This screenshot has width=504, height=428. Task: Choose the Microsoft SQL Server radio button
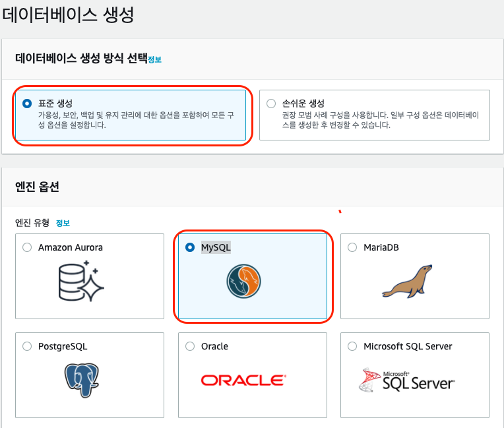[x=352, y=346]
